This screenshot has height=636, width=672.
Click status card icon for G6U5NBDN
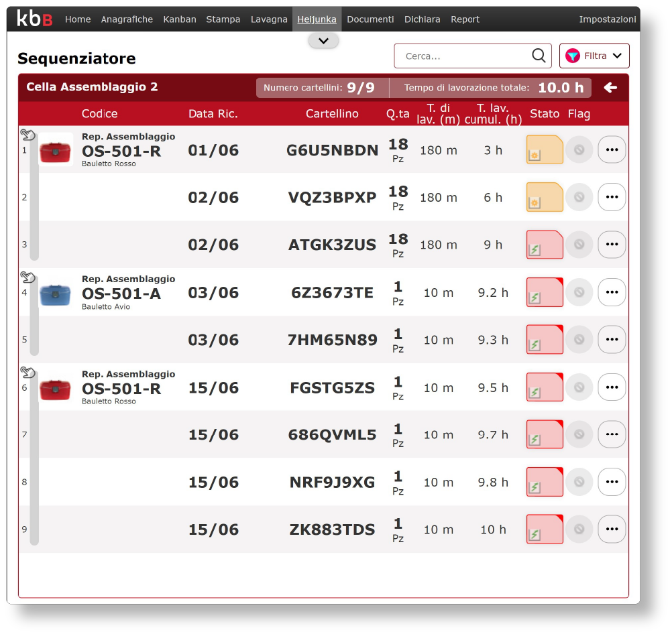(x=545, y=150)
